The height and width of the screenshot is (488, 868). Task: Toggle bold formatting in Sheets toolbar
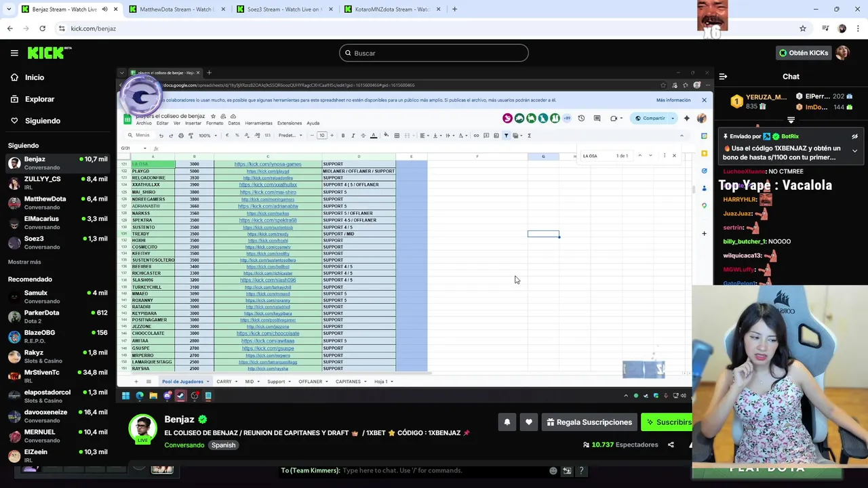tap(343, 136)
